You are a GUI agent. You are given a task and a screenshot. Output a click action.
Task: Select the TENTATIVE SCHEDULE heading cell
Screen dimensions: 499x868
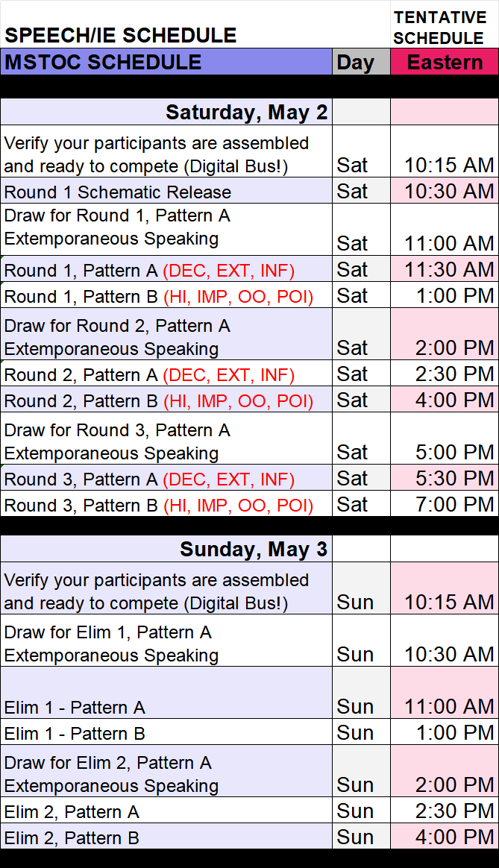[x=439, y=28]
